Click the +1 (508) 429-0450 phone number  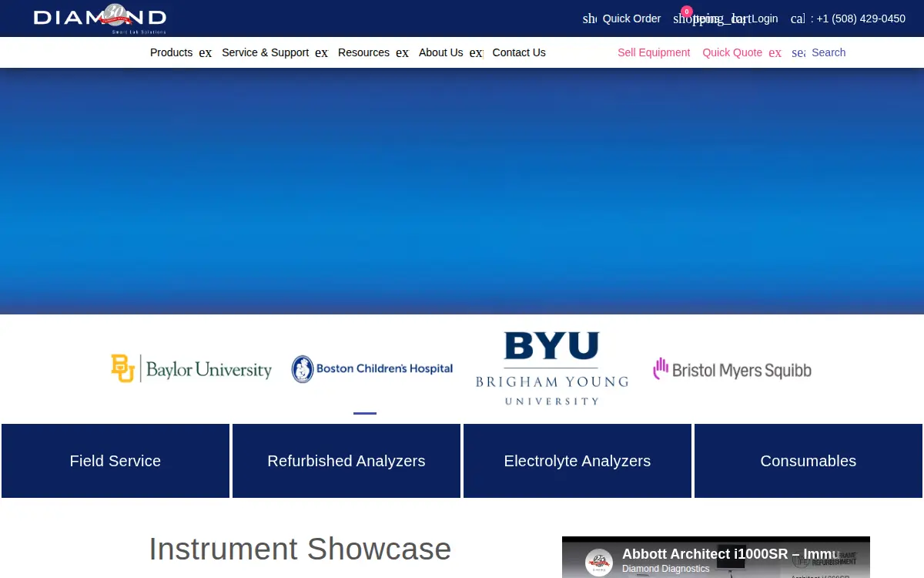tap(861, 18)
